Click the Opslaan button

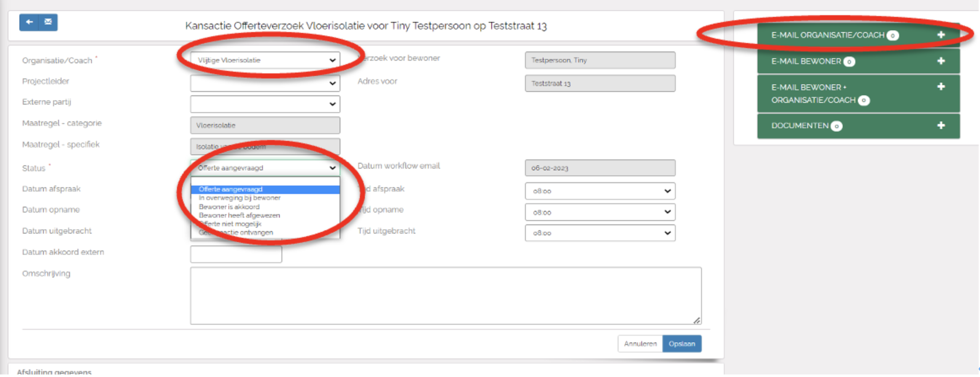click(x=681, y=344)
